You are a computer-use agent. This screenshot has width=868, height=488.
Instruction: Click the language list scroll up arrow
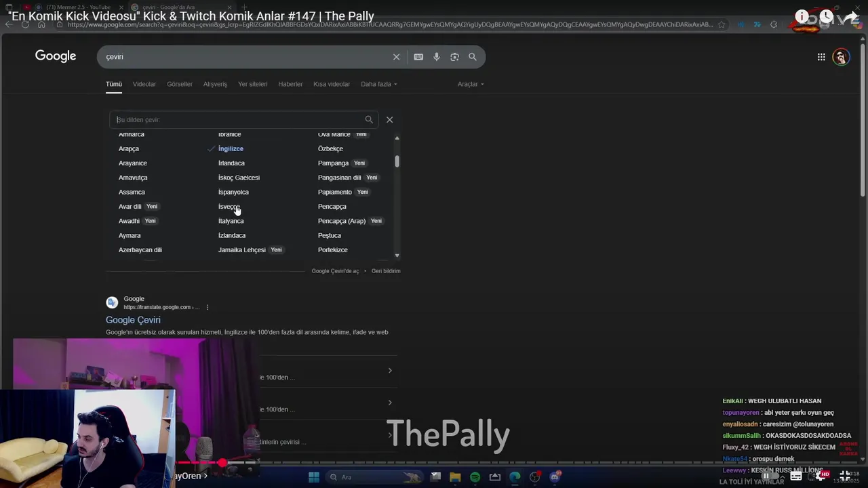pos(397,138)
